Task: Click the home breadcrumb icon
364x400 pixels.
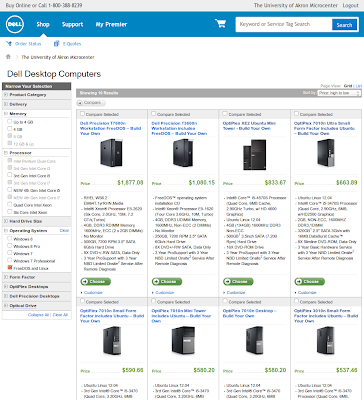Action: 8,57
